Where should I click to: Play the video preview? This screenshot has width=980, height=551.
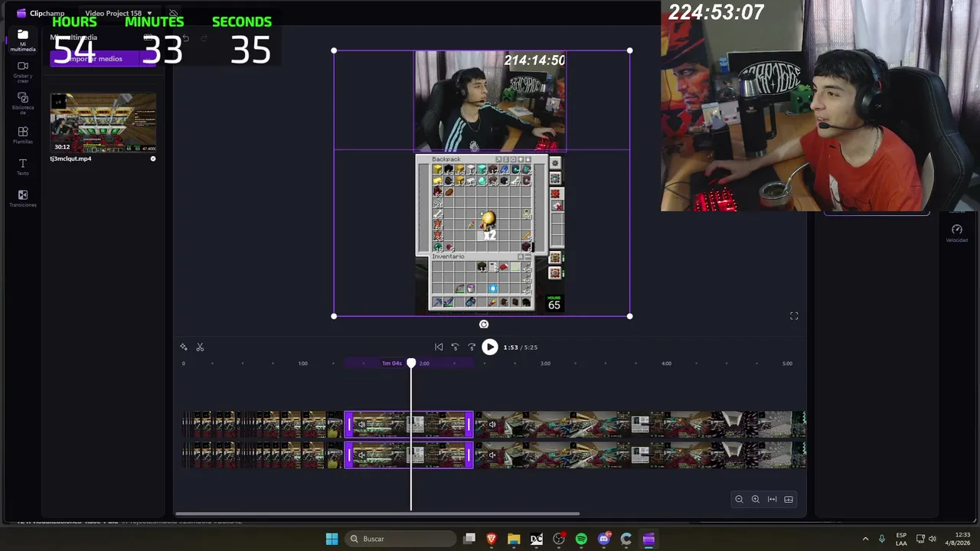pos(490,347)
